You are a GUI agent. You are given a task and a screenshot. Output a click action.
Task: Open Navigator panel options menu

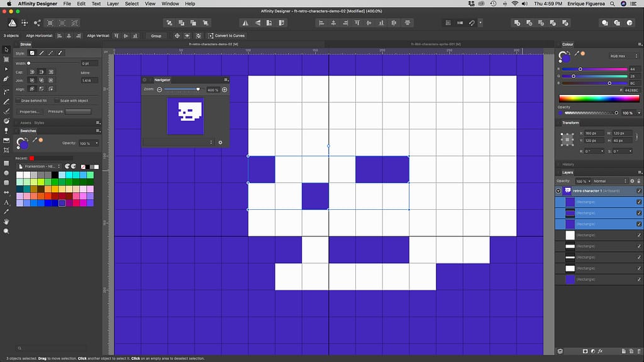226,80
